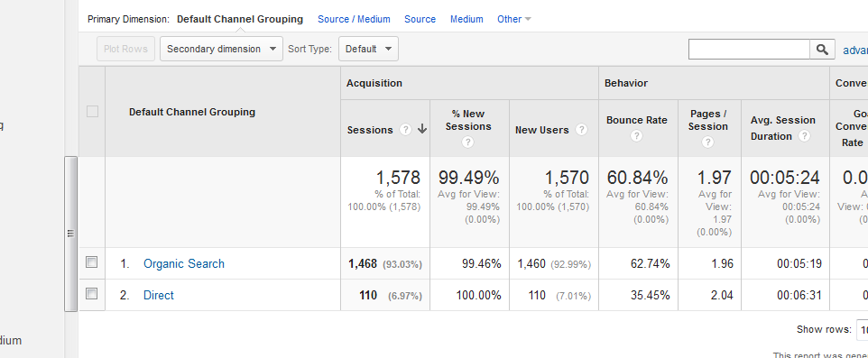868x358 pixels.
Task: Open the Secondary dimension dropdown
Action: [x=221, y=49]
